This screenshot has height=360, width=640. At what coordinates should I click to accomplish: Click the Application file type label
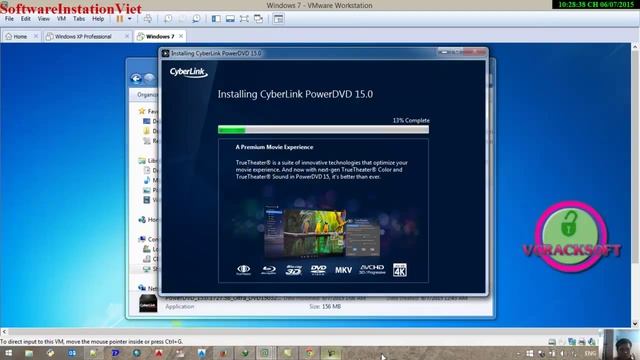pos(180,307)
